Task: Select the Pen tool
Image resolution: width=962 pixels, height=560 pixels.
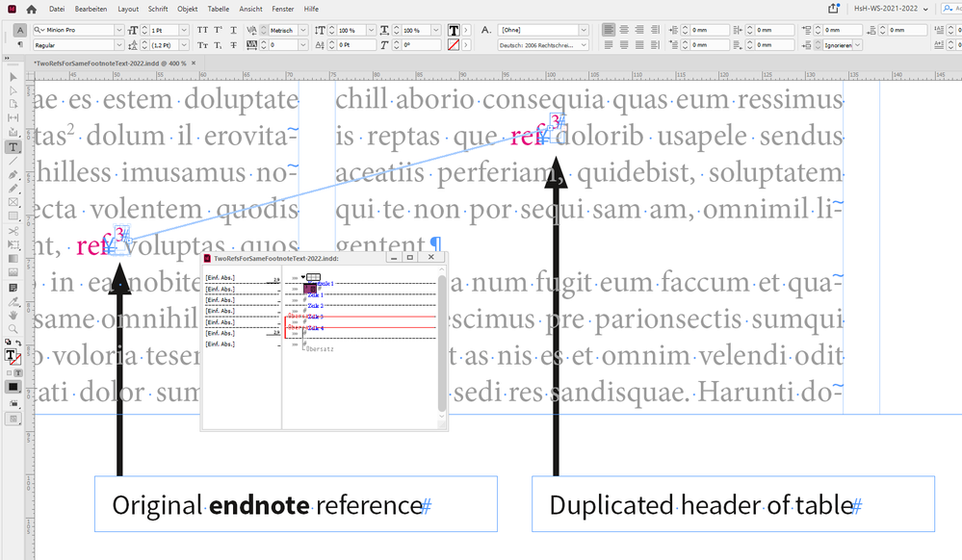Action: pyautogui.click(x=13, y=174)
